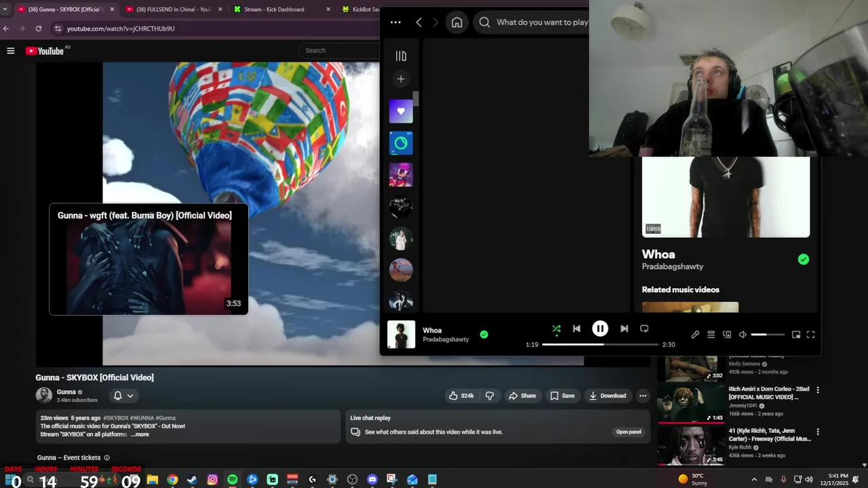868x488 pixels.
Task: Switch to the KickBot browser tab
Action: (x=359, y=9)
